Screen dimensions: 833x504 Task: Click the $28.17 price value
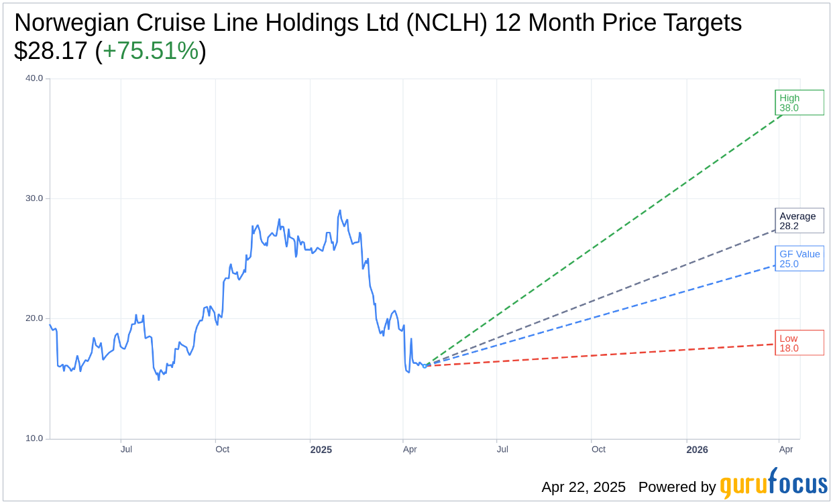pos(51,51)
